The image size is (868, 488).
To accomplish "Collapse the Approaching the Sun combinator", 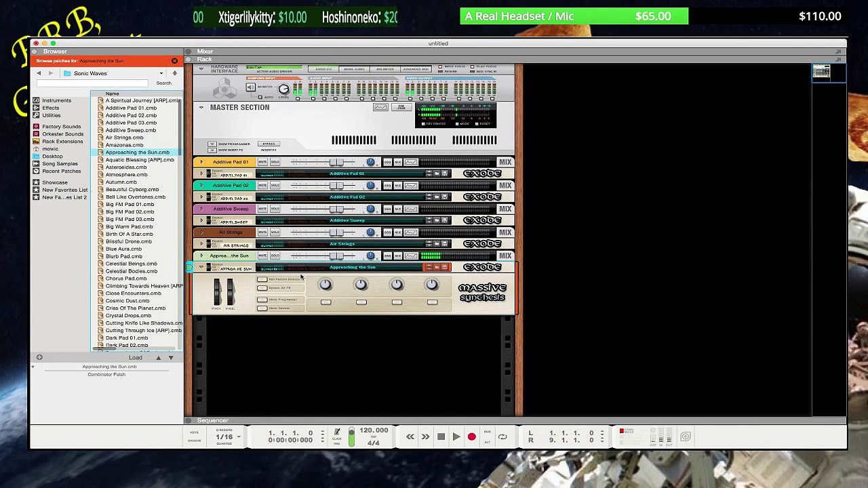I will tap(201, 267).
